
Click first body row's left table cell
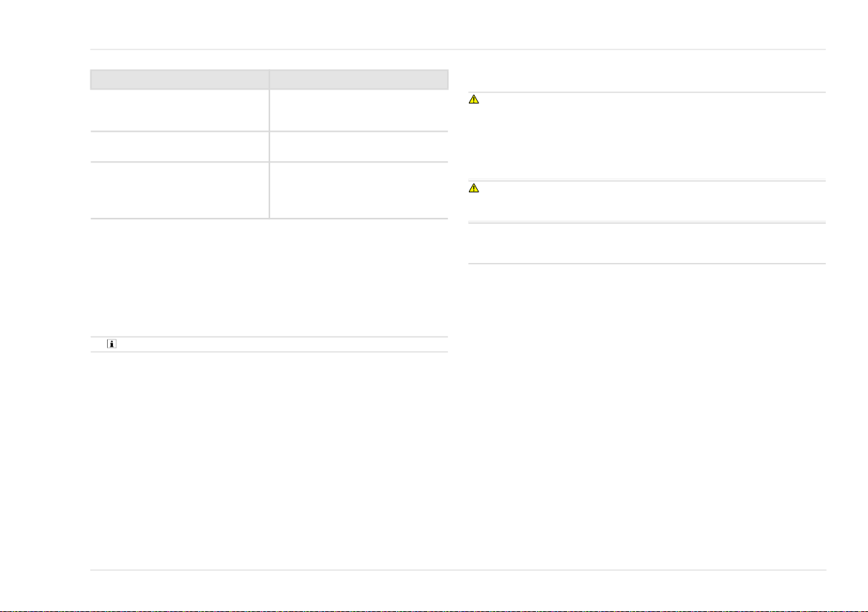tap(180, 110)
